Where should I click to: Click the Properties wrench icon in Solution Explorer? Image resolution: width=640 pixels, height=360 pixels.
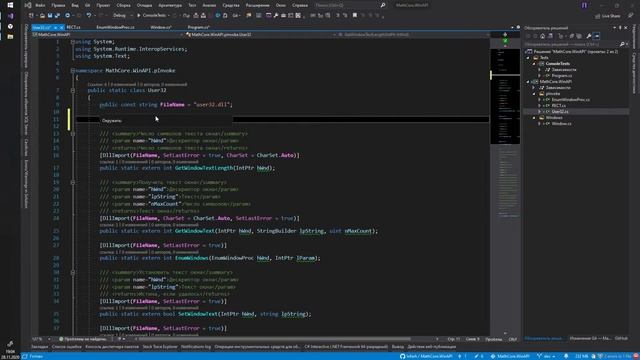tap(589, 36)
